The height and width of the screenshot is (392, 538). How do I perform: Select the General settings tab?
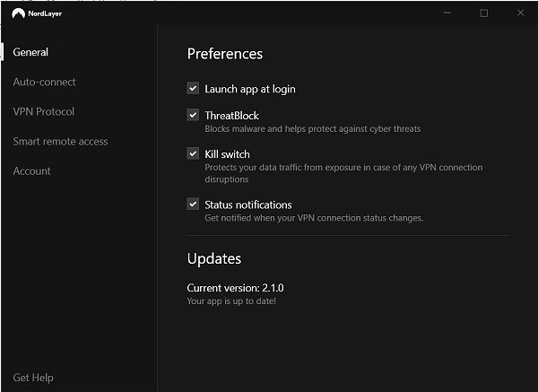(x=30, y=52)
